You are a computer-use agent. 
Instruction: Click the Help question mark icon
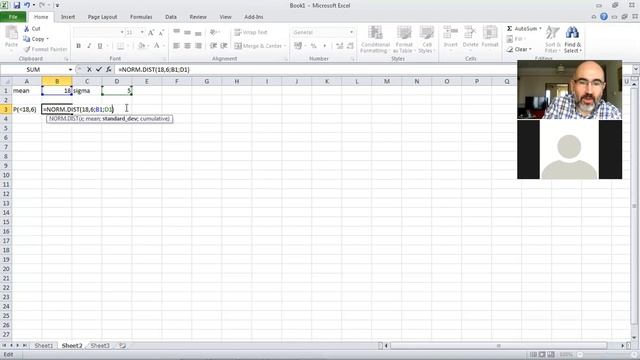pos(604,17)
